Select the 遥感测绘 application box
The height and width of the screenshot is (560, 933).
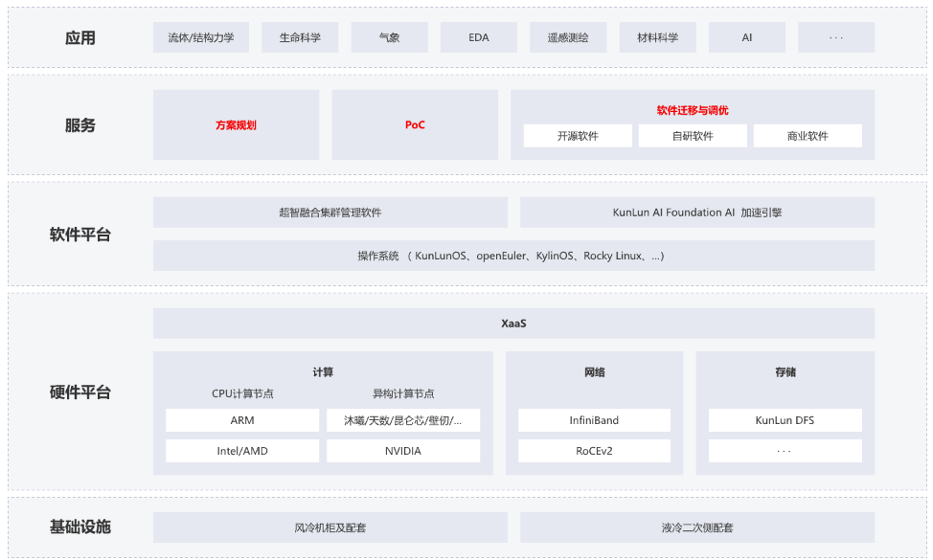coord(568,37)
